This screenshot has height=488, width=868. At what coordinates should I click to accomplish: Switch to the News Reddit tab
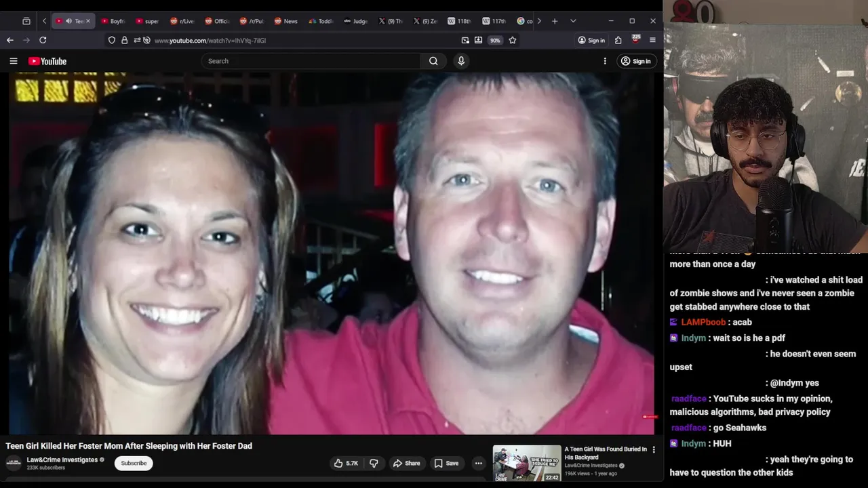click(285, 21)
